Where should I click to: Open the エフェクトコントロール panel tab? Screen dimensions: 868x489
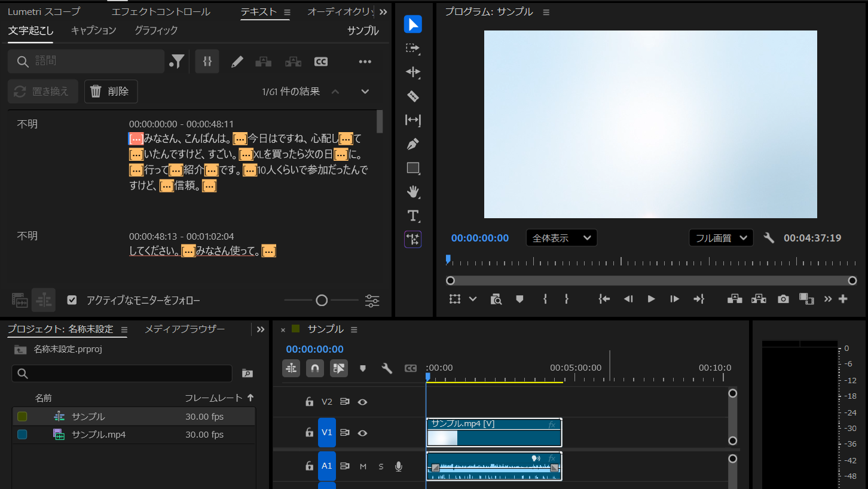(x=161, y=12)
